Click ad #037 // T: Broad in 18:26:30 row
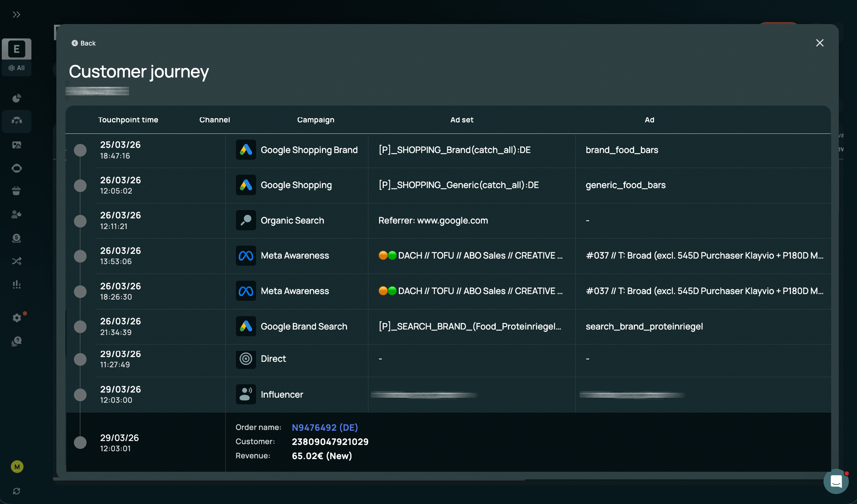 pos(705,291)
